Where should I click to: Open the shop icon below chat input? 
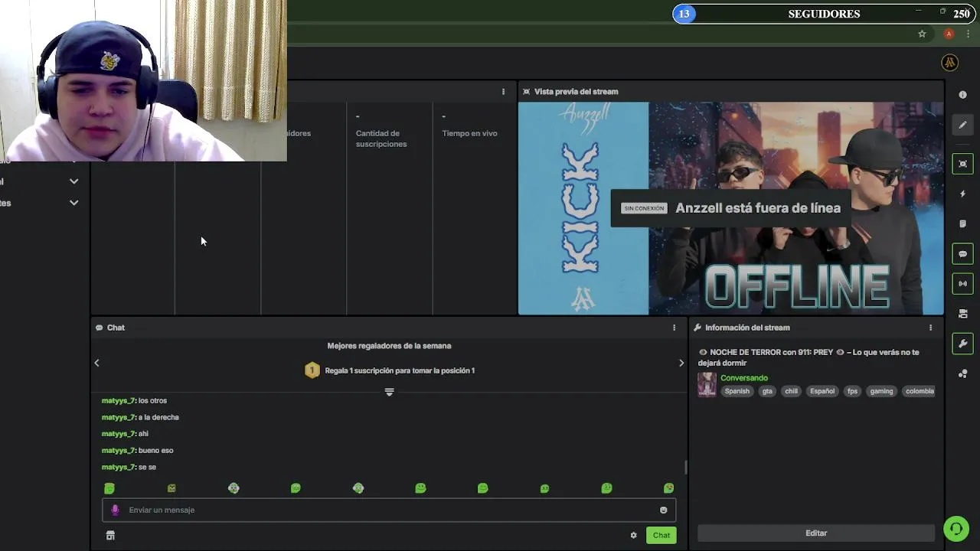(x=110, y=536)
